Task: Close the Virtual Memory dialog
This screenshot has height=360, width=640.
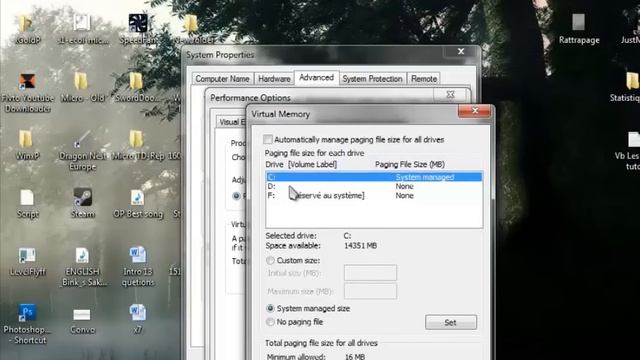Action: (475, 111)
